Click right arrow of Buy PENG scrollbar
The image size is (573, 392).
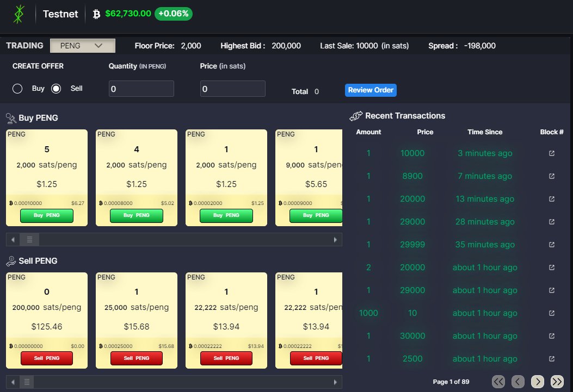335,240
